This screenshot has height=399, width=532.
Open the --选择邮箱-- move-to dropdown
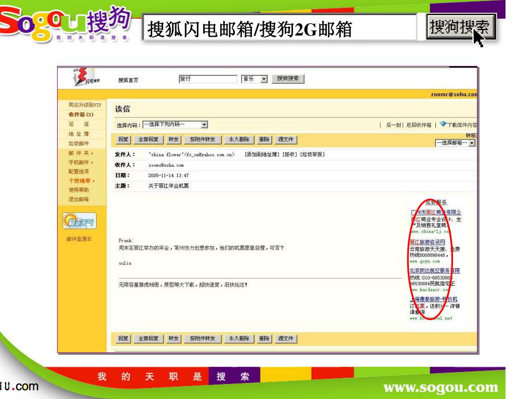455,143
